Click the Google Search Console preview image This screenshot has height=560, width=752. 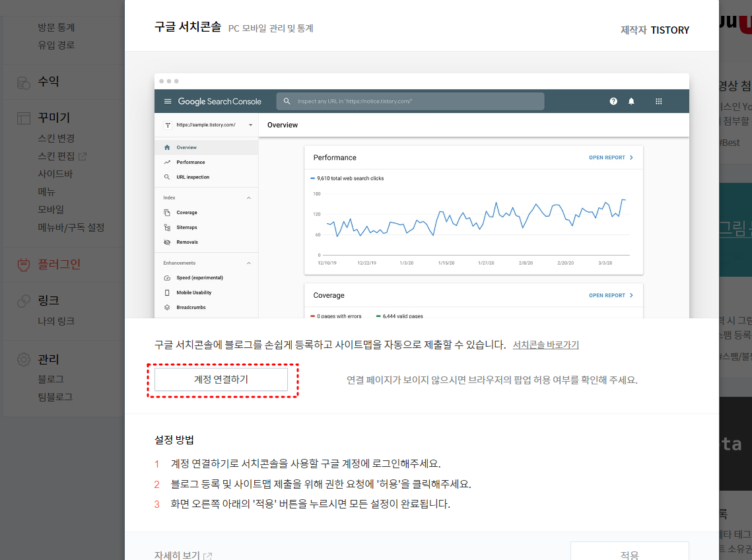(422, 195)
